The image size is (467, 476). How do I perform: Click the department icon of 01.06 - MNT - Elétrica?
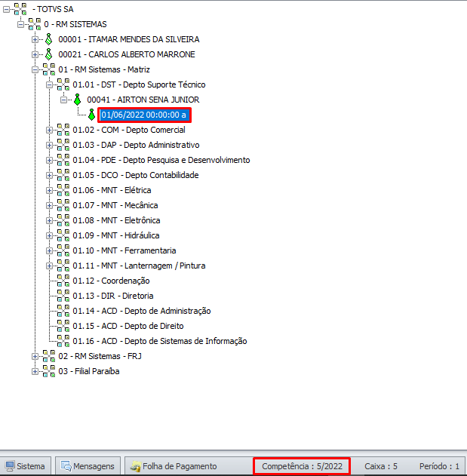(63, 190)
